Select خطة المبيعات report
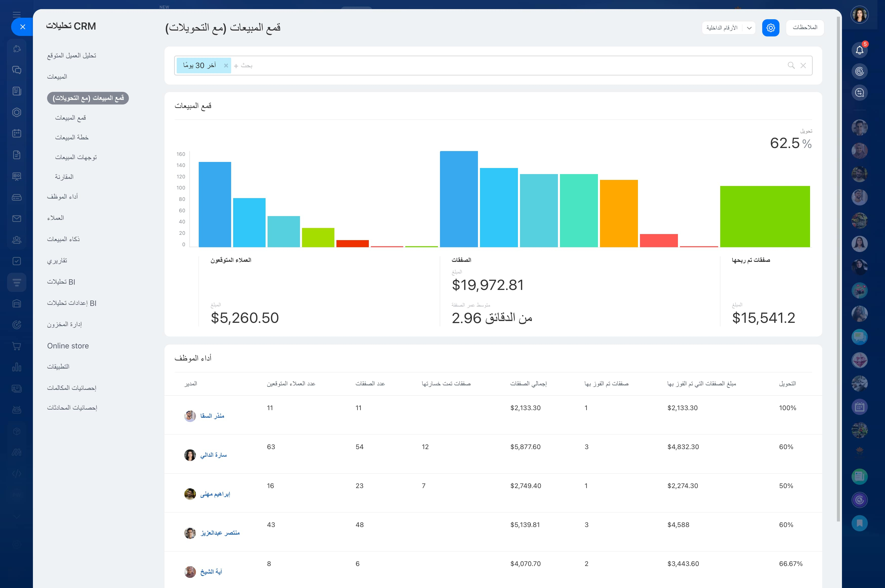The width and height of the screenshot is (885, 588). tap(72, 138)
